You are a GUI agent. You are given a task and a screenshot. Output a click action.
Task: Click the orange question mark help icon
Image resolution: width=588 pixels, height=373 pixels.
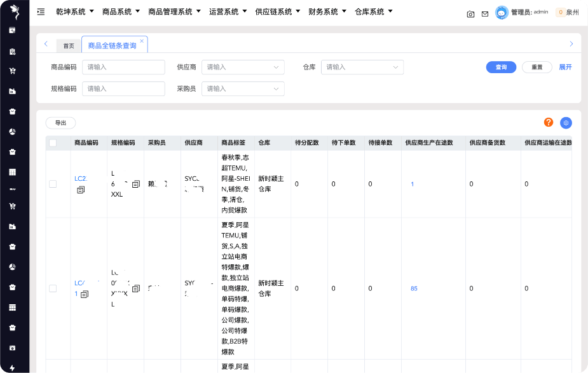[x=549, y=122]
